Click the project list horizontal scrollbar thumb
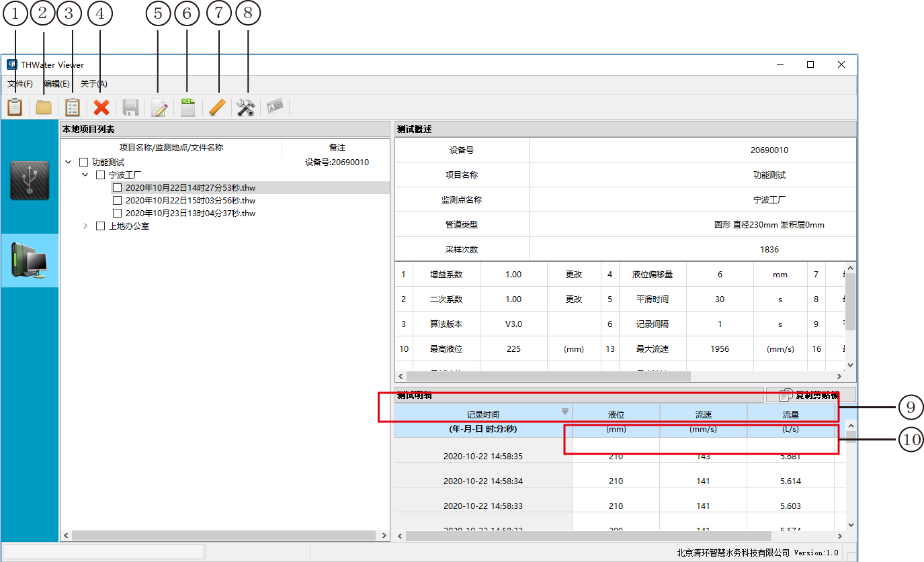This screenshot has width=924, height=562. [223, 536]
